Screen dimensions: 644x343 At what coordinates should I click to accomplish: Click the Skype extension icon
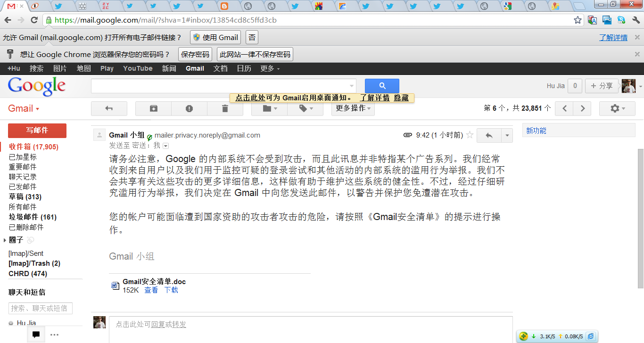point(621,20)
